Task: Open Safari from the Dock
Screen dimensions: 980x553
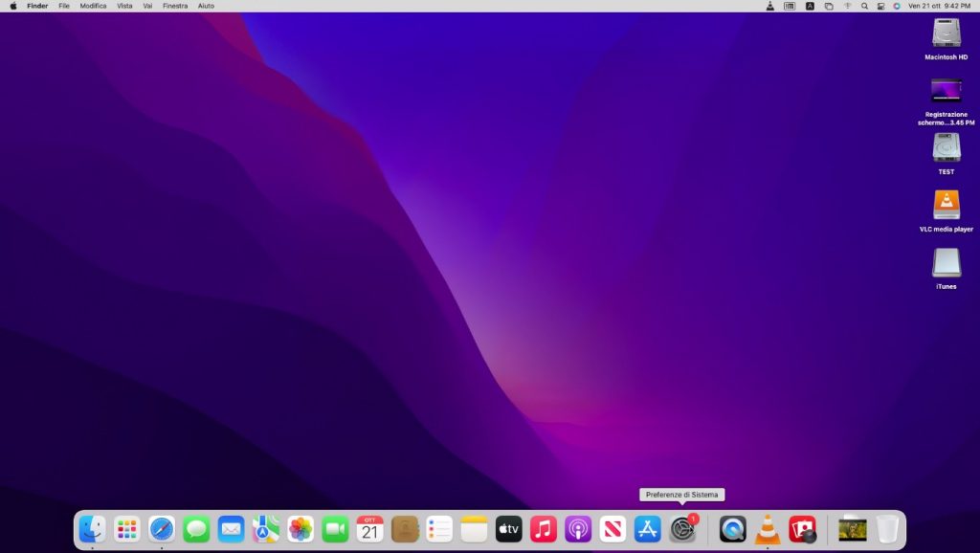Action: [162, 528]
